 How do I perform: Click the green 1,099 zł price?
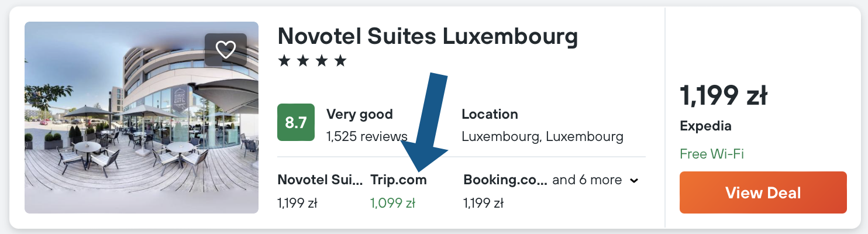[392, 204]
